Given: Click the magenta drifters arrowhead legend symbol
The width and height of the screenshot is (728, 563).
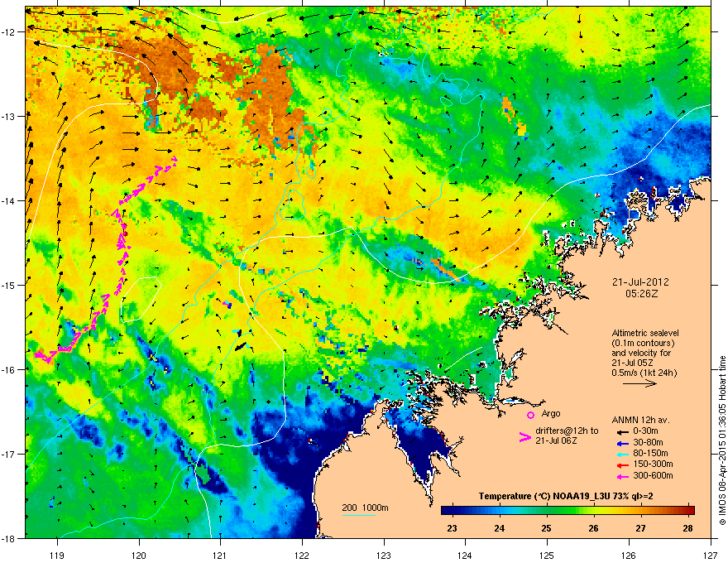Looking at the screenshot, I should [x=524, y=436].
